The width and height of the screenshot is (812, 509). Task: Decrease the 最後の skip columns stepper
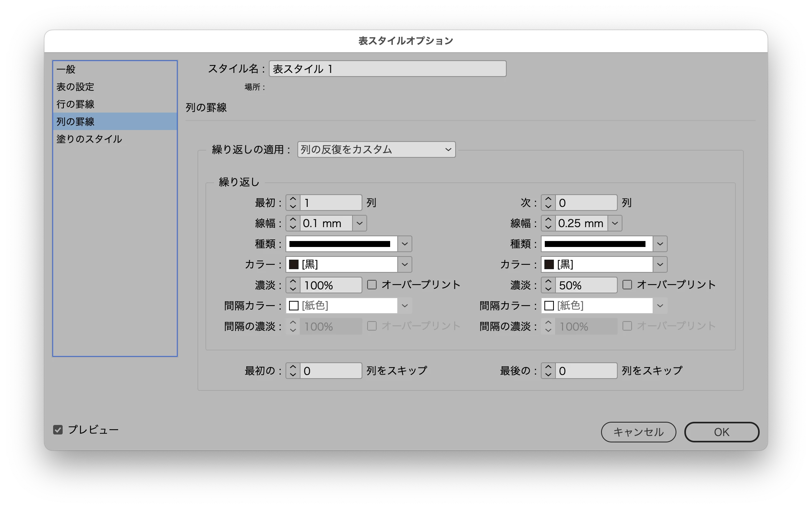pyautogui.click(x=548, y=375)
